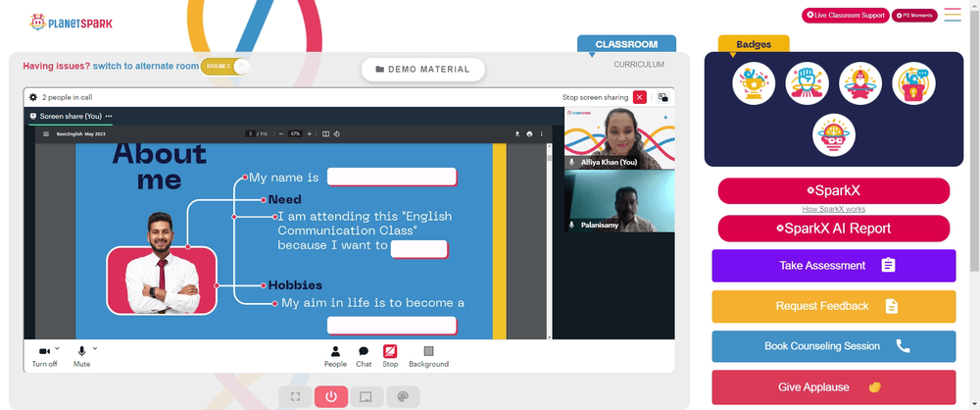
Task: Click "switch to alternate room" text
Action: tap(146, 66)
